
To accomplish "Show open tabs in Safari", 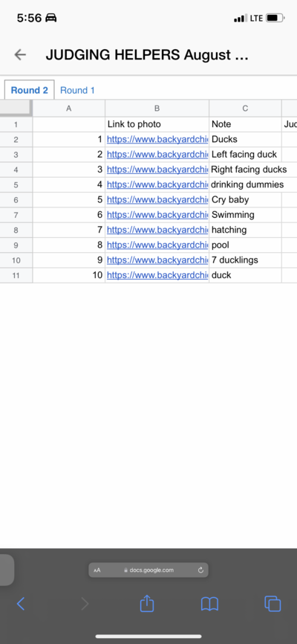I will (272, 604).
